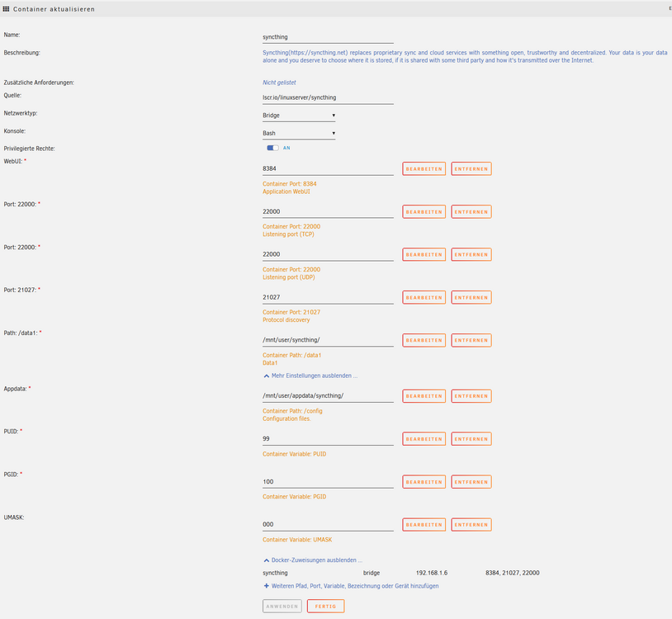
Task: Focus the WebUI port field 8384
Action: [x=328, y=168]
